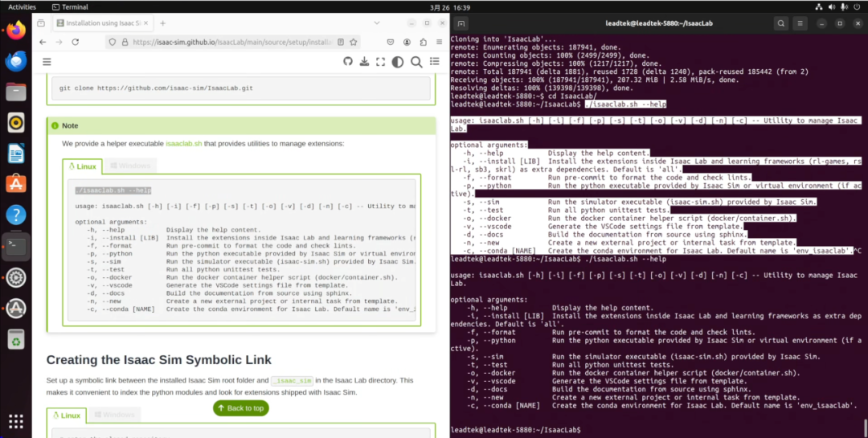Click the terminal vertical scrollbar
This screenshot has height=438, width=868.
865,428
